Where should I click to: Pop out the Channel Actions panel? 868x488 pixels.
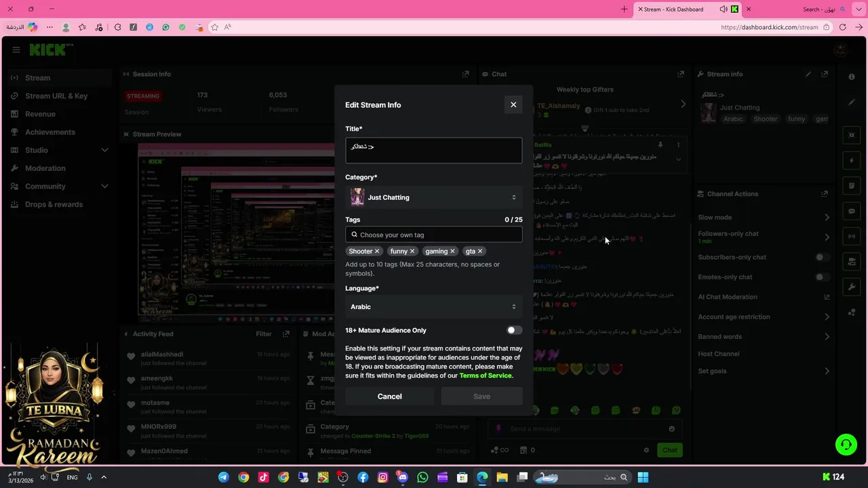click(x=824, y=194)
